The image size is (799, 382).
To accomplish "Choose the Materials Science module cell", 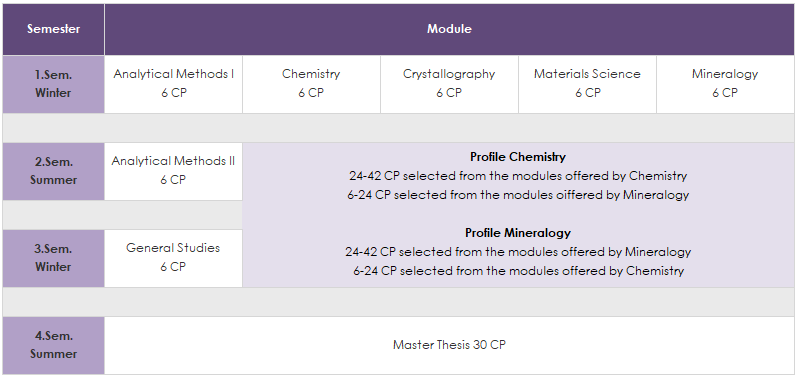I will point(588,84).
